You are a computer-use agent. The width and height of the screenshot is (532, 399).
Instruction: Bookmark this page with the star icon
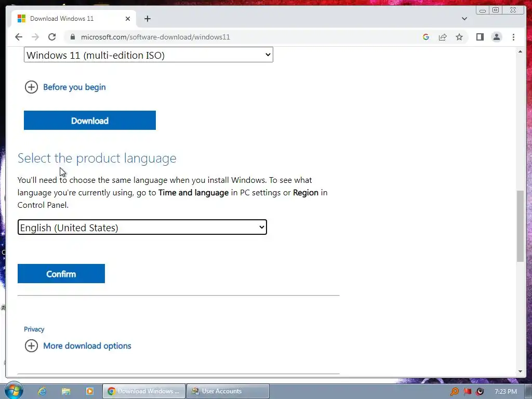coord(459,37)
